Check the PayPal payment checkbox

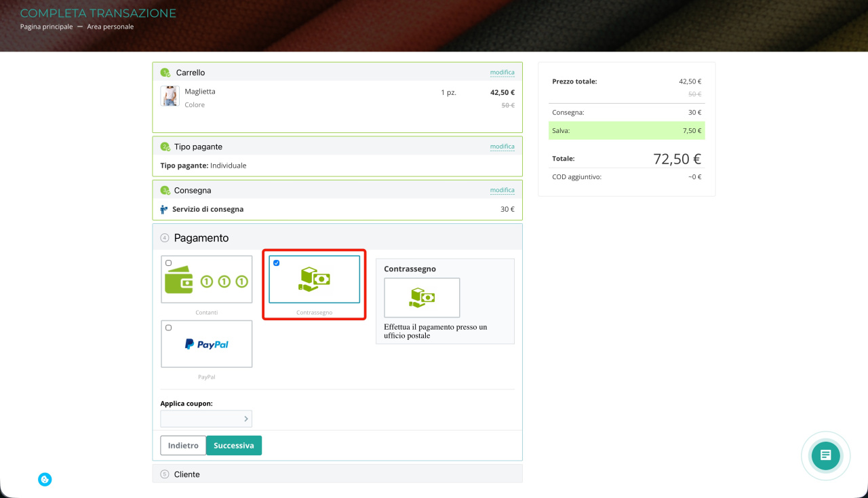168,328
